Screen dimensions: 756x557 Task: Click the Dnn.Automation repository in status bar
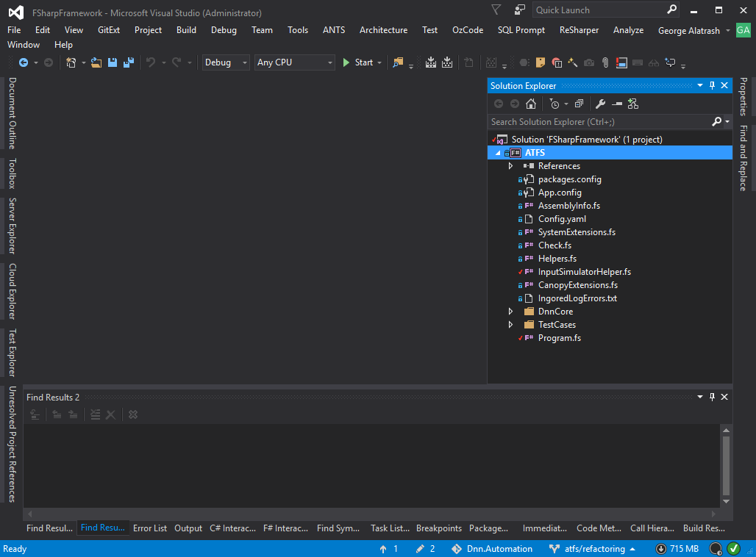coord(492,549)
